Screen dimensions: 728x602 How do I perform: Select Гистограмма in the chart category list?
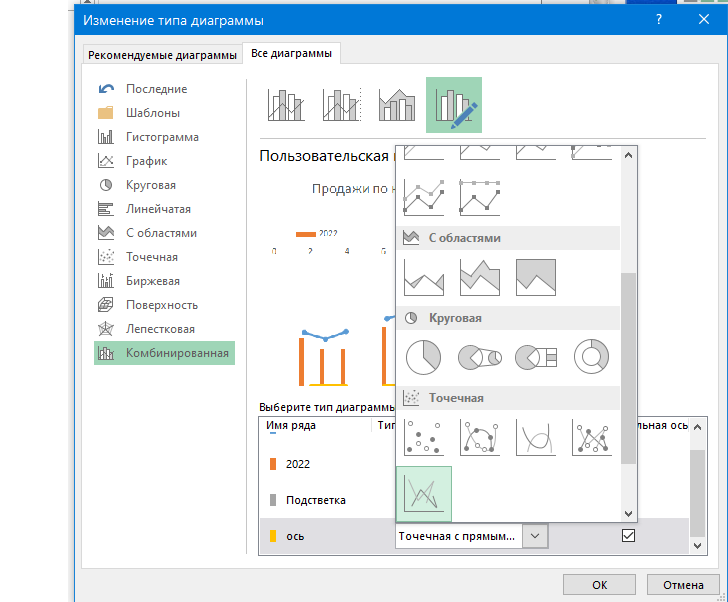coord(162,137)
